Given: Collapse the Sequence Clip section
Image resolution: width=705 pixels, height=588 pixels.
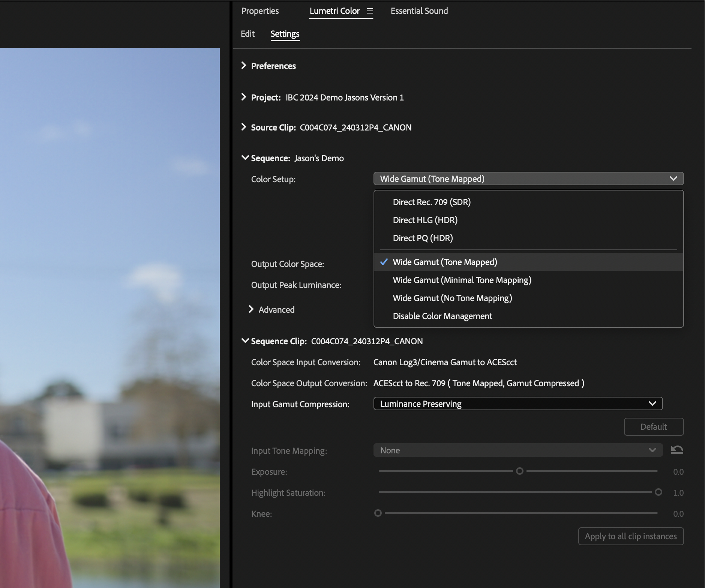Looking at the screenshot, I should point(245,341).
